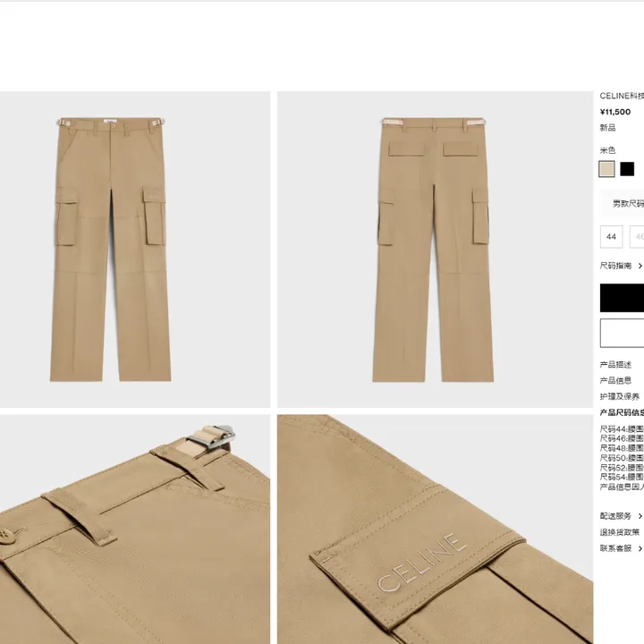This screenshot has width=644, height=644.
Task: Click the white outlined button below the black one
Action: (622, 333)
